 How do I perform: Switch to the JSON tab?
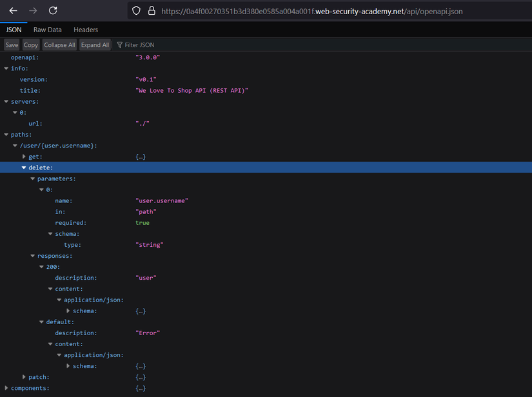[x=14, y=30]
